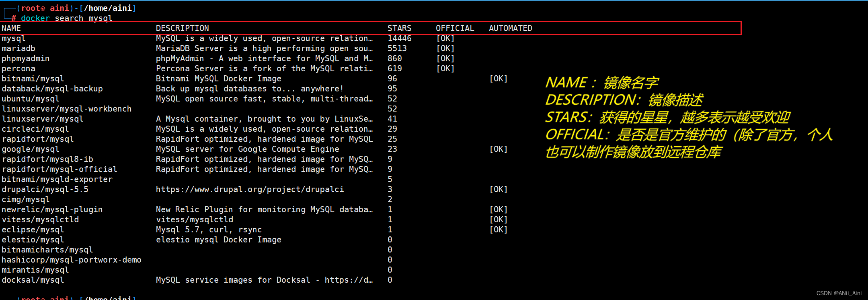Select the AUTOMATED column header
This screenshot has height=300, width=868.
pos(511,28)
